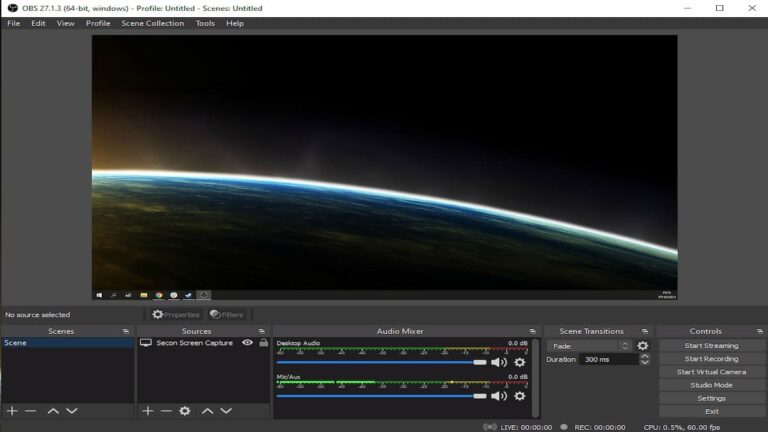Click the Duration spinner arrows
Image resolution: width=768 pixels, height=432 pixels.
click(x=645, y=359)
